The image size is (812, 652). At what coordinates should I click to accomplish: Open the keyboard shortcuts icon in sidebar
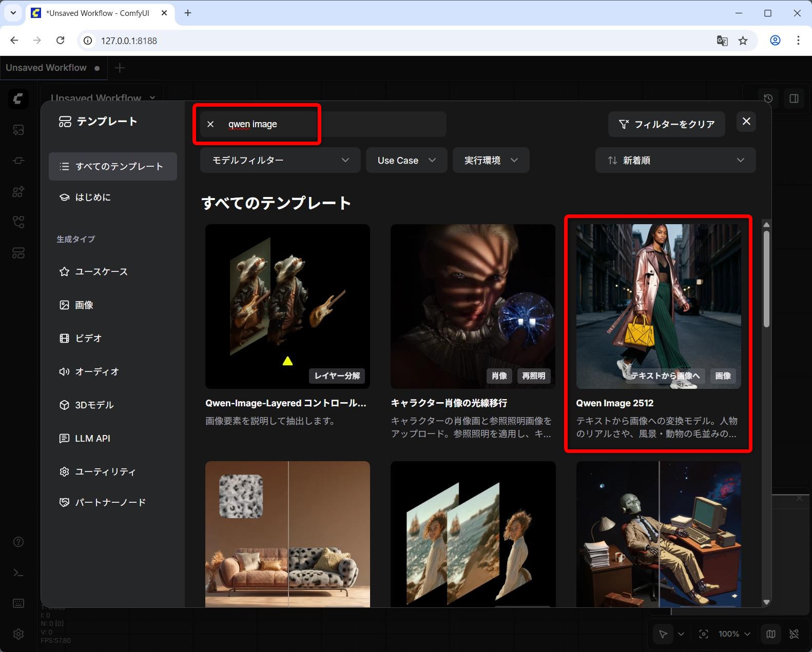[x=18, y=603]
